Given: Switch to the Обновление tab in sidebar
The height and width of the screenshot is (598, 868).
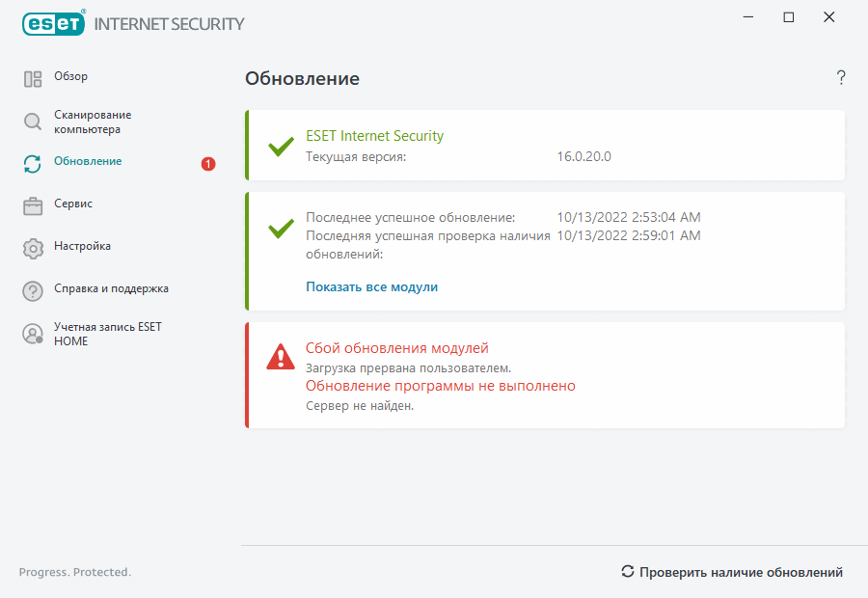Looking at the screenshot, I should click(x=87, y=161).
